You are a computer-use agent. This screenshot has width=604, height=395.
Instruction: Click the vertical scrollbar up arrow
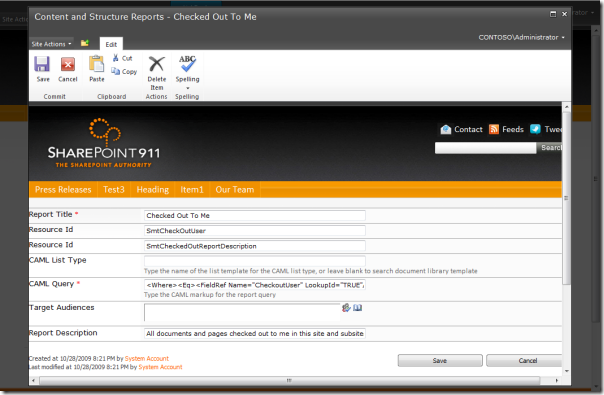click(x=566, y=106)
